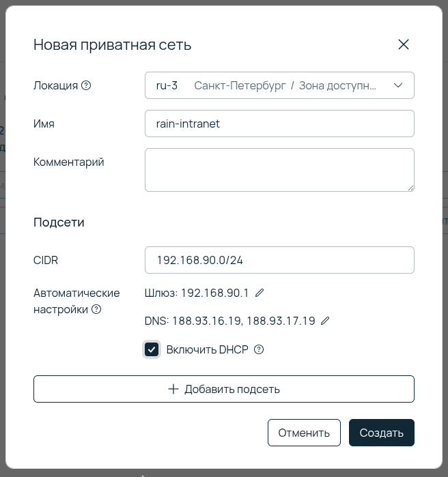Click into the Комментарий text area
The width and height of the screenshot is (448, 477).
coord(279,169)
